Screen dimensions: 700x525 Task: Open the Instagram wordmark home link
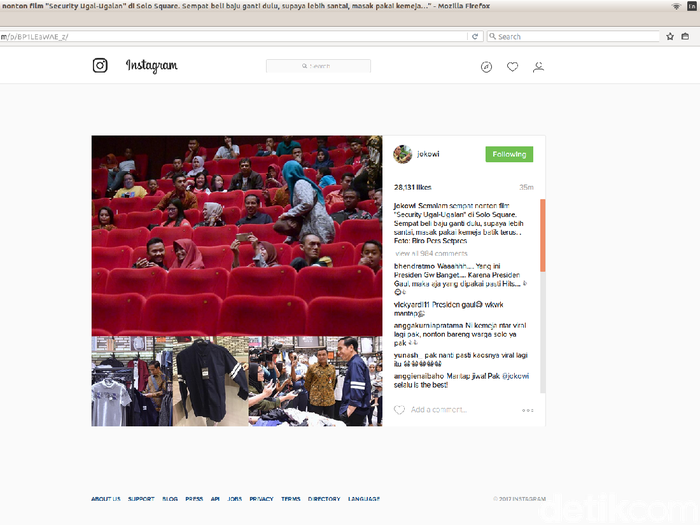pos(151,66)
